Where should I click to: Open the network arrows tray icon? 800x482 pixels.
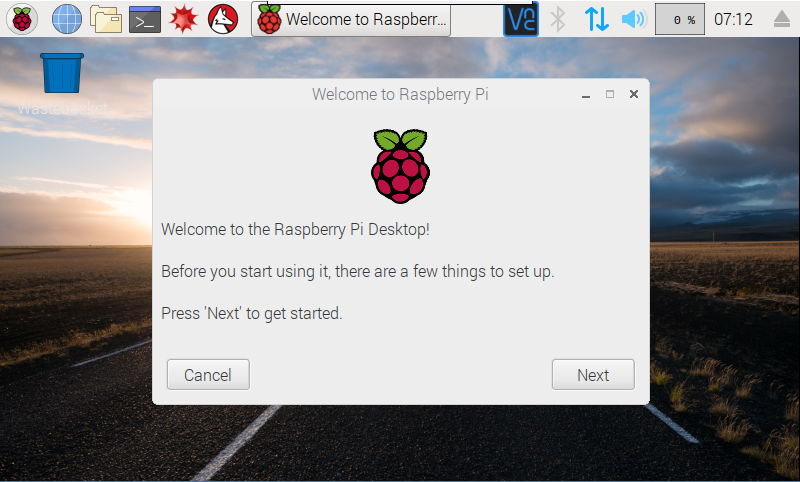[596, 19]
